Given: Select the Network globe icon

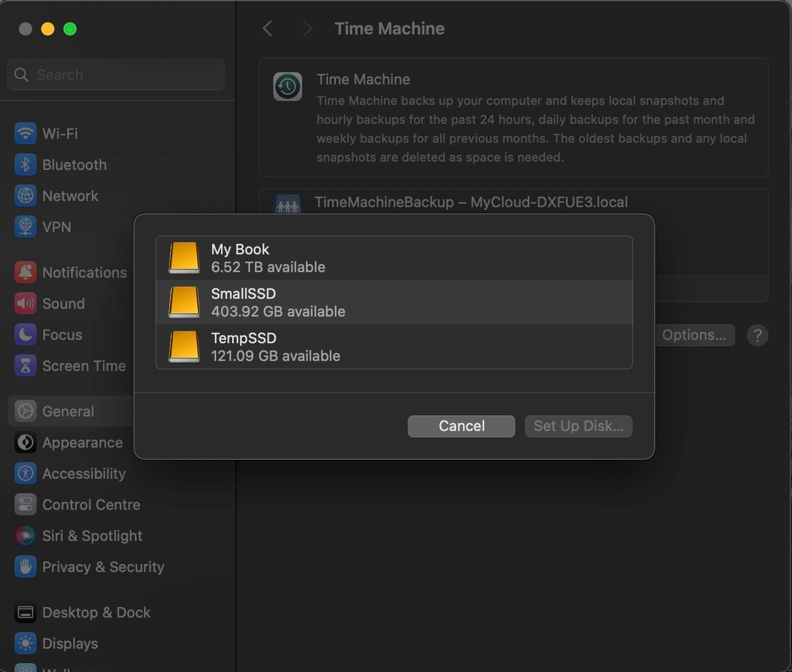Looking at the screenshot, I should point(25,195).
